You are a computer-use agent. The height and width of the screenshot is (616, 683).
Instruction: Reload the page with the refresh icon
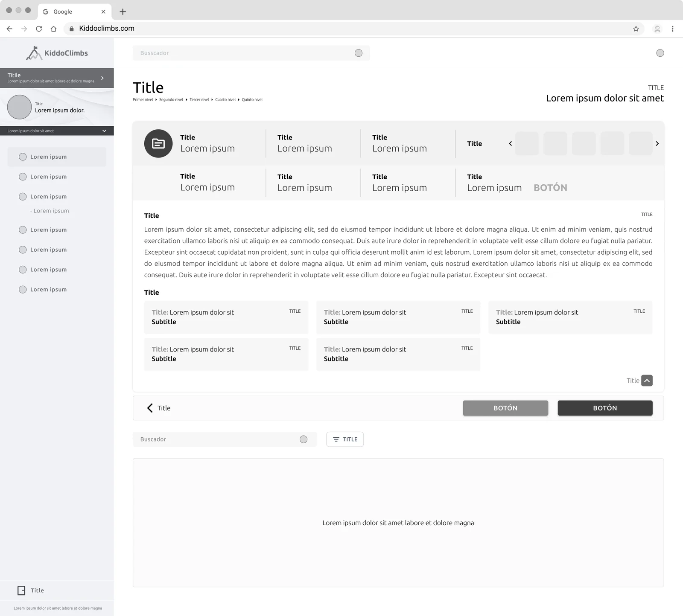coord(39,29)
